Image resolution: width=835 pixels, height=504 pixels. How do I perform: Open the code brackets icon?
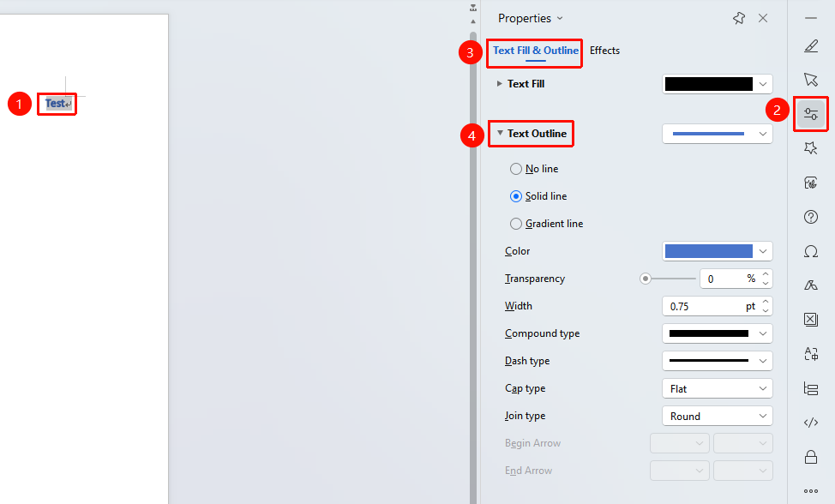(810, 423)
